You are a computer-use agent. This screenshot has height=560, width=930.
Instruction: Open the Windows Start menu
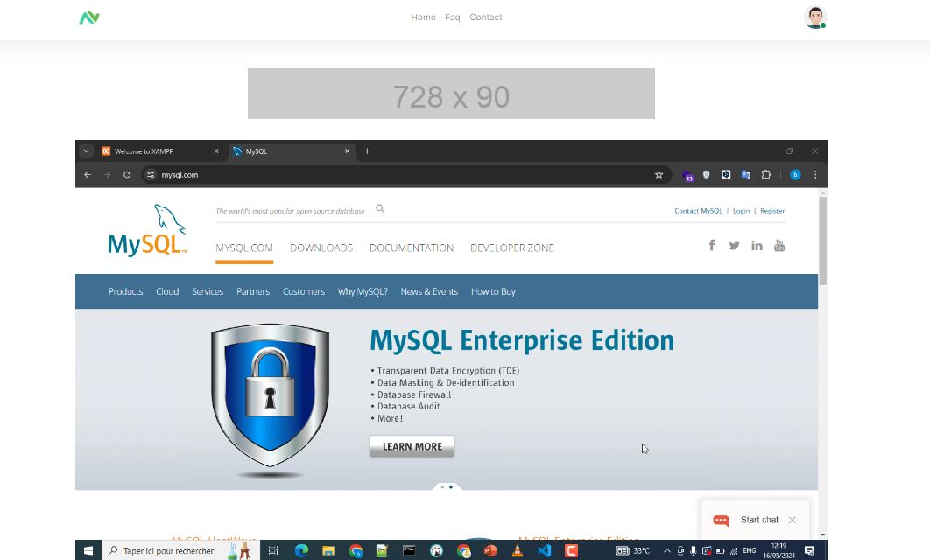88,550
